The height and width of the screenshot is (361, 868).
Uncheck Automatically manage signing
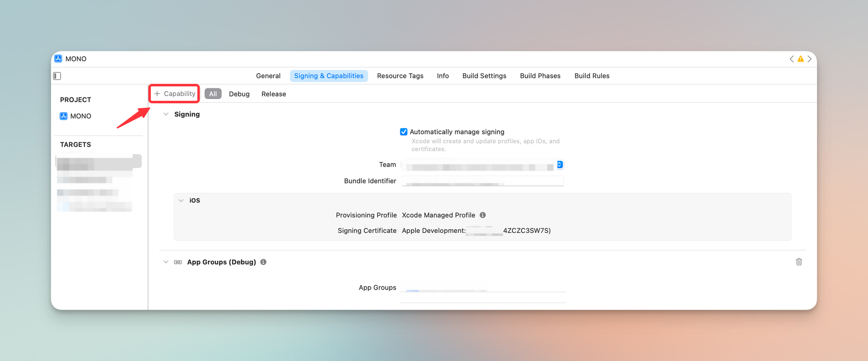pyautogui.click(x=404, y=132)
